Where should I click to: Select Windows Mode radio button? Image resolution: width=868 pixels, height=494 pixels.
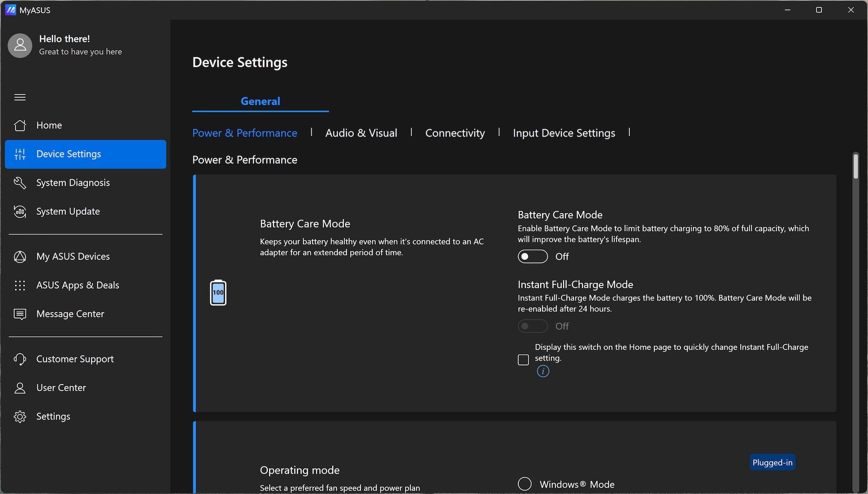point(524,484)
